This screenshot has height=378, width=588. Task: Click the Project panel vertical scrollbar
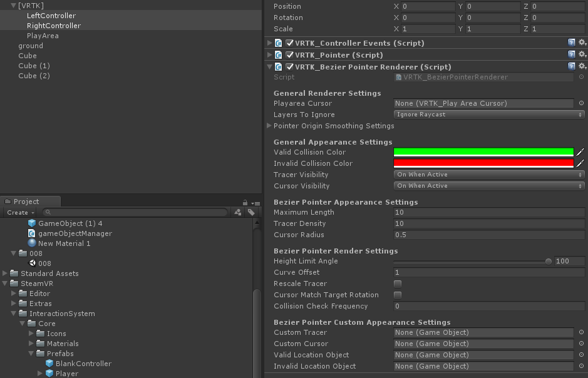(x=257, y=334)
